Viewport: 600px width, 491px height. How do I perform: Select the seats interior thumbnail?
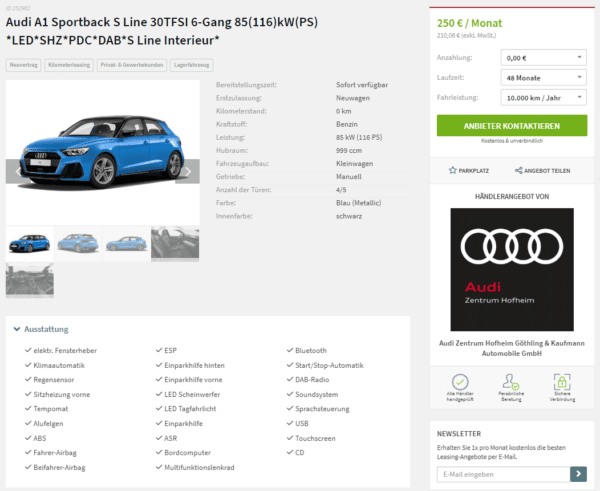coord(175,244)
